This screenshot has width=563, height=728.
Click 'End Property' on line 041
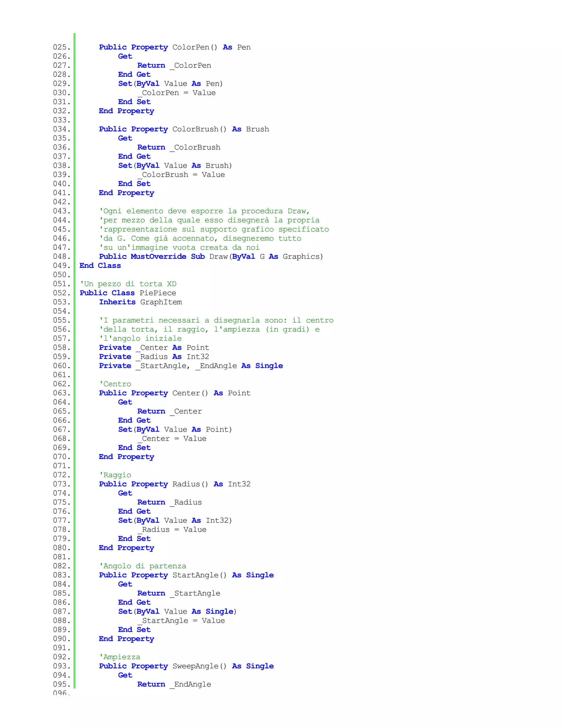(x=126, y=193)
